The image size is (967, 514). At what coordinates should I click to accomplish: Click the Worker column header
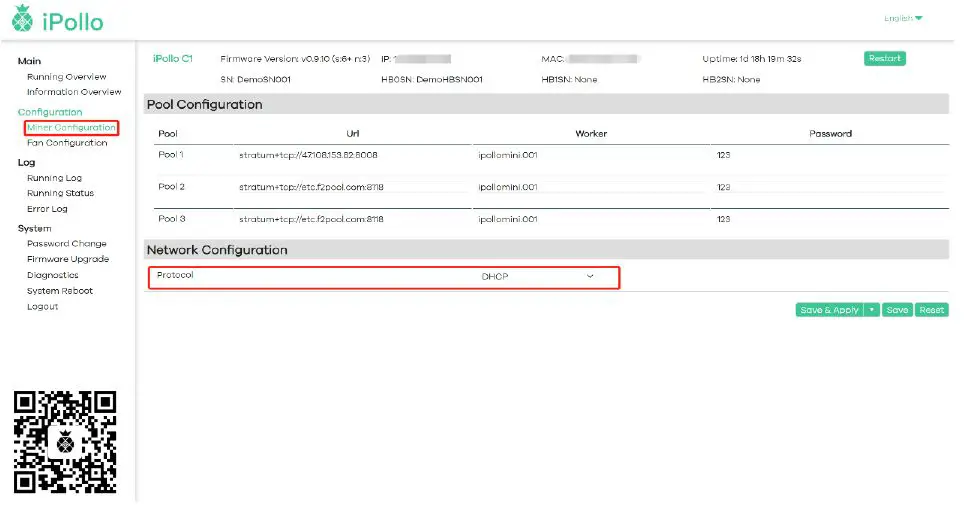pos(591,134)
